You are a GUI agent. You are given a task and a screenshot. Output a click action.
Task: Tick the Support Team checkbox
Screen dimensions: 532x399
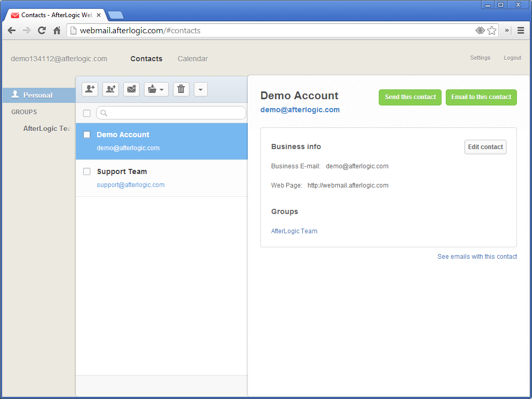87,171
